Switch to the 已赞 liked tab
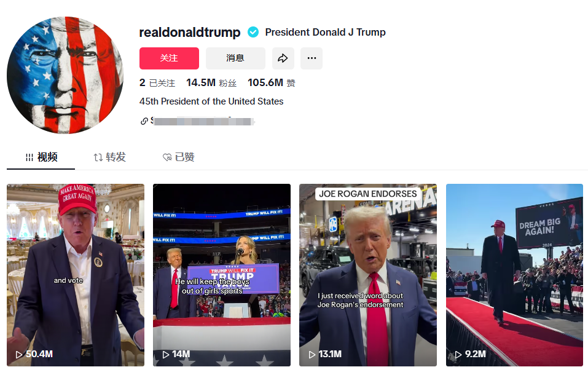This screenshot has width=588, height=375. coord(179,157)
